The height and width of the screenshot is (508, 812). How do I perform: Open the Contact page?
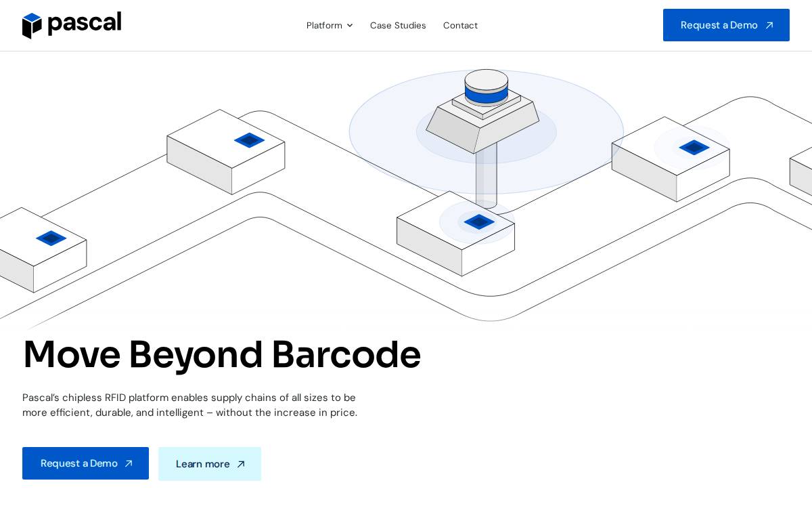click(460, 25)
